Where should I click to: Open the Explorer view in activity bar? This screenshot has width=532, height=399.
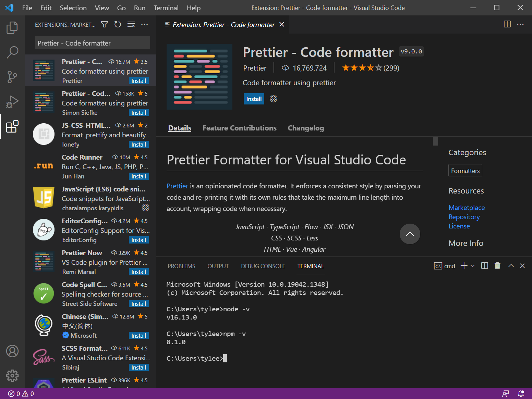click(x=12, y=28)
